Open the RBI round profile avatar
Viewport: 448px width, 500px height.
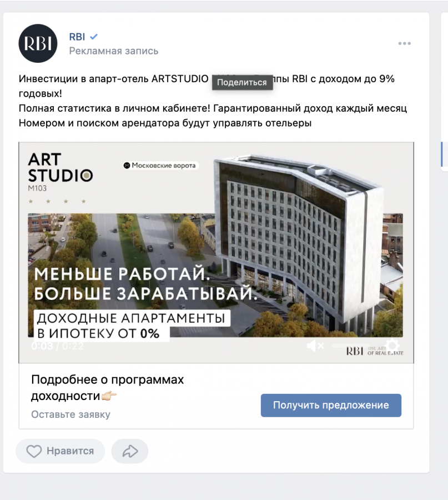(x=38, y=43)
